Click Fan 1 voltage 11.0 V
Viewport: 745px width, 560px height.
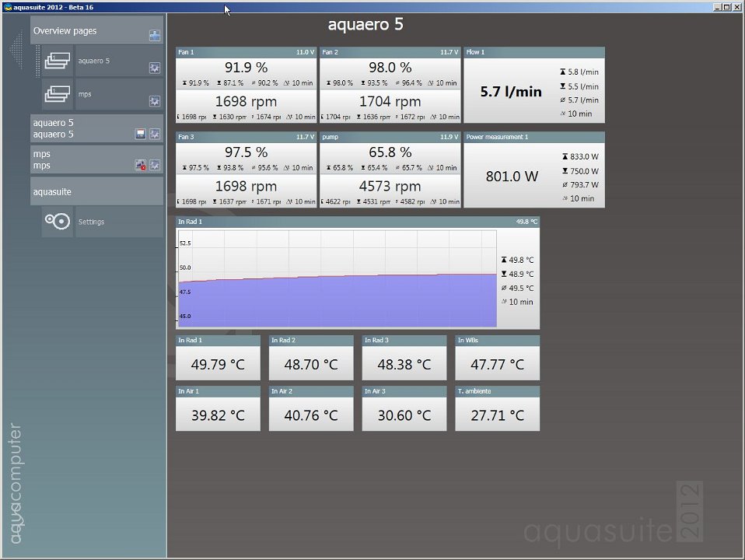tap(305, 52)
